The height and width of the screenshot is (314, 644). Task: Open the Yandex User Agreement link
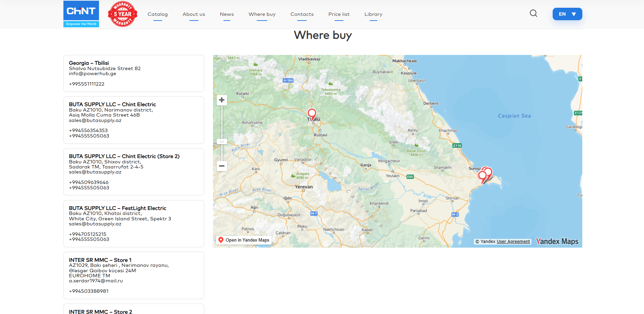click(x=513, y=242)
